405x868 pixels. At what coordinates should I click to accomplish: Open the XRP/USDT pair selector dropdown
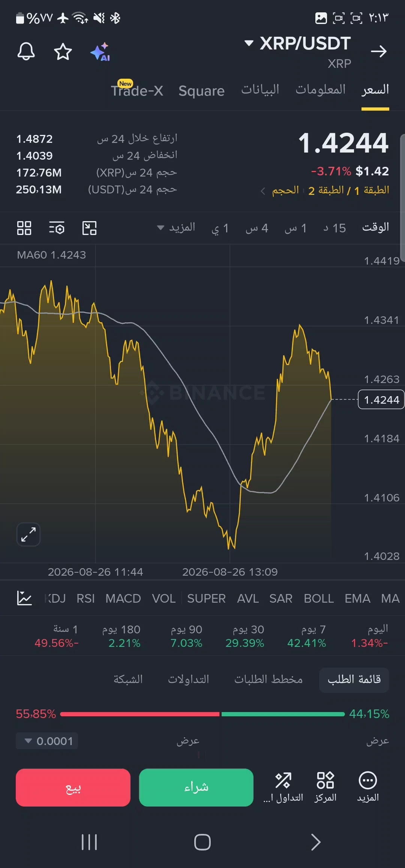tap(297, 43)
